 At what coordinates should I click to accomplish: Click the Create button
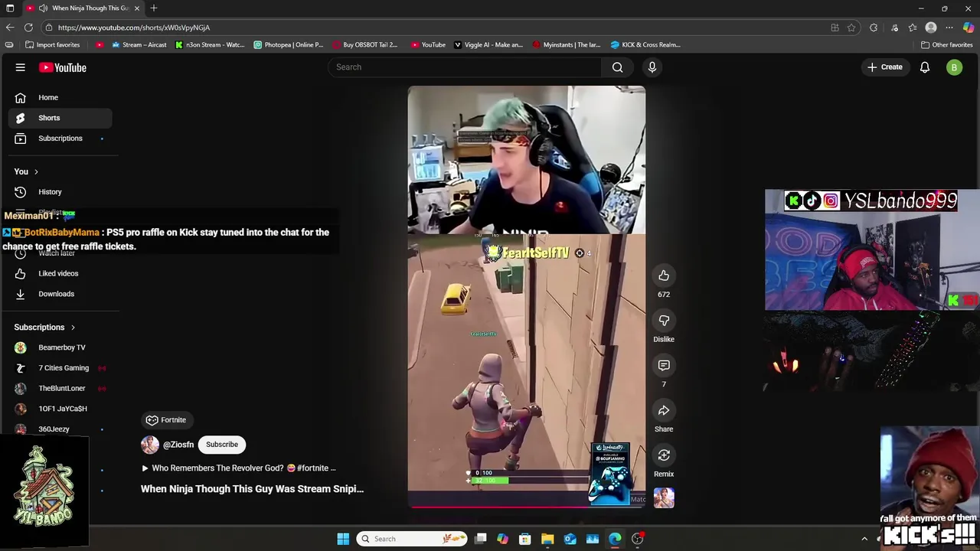[x=885, y=67]
